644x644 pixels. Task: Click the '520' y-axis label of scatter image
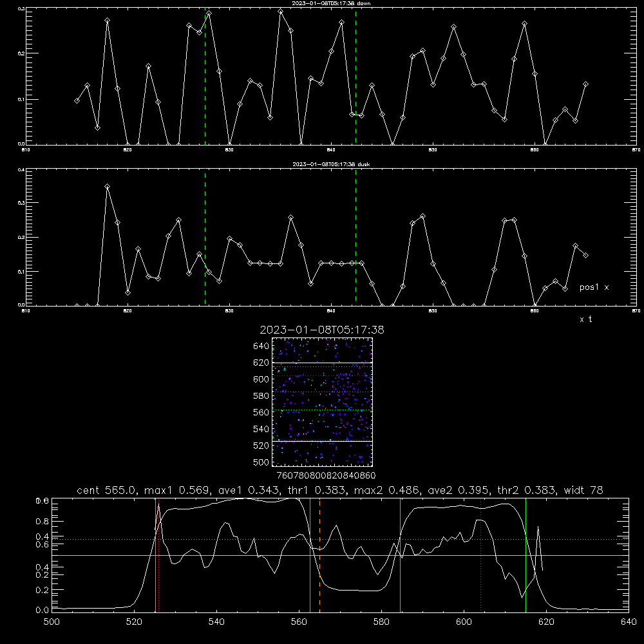click(261, 446)
